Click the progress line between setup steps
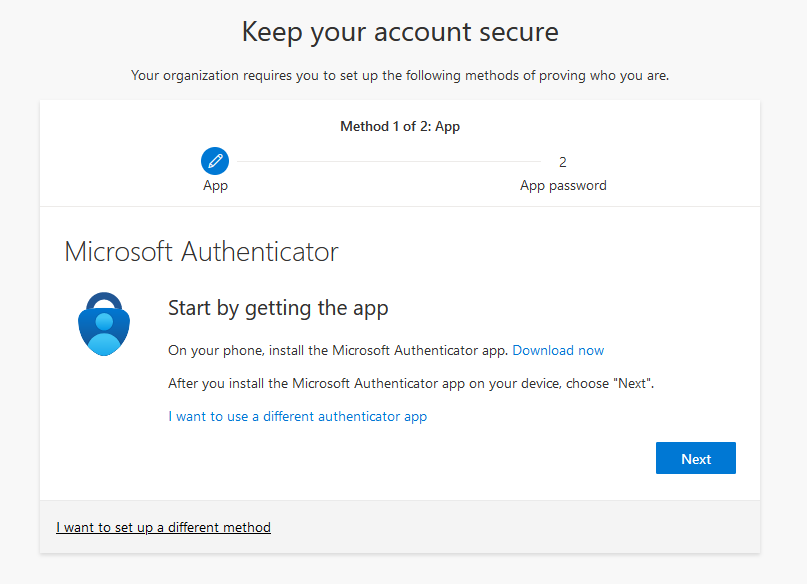The image size is (807, 584). pos(389,162)
